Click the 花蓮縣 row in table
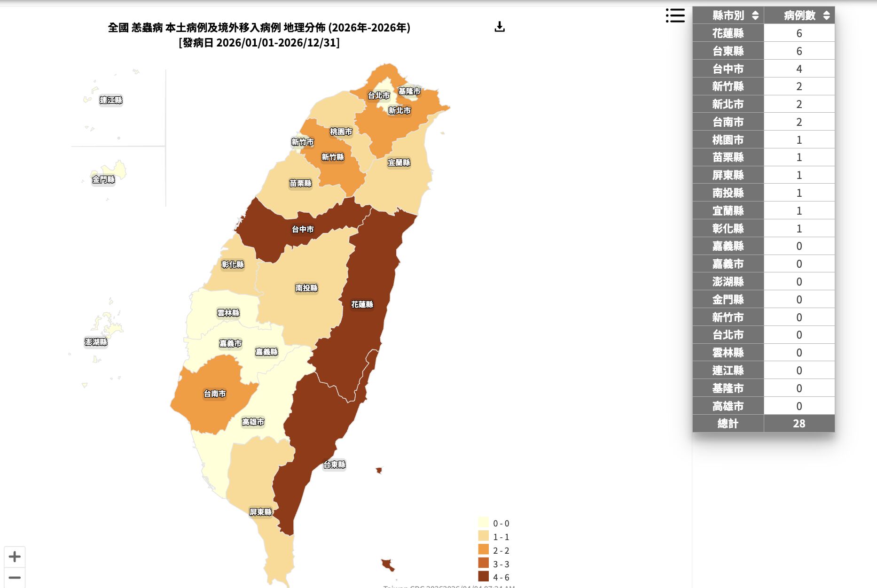Image resolution: width=877 pixels, height=588 pixels. pos(763,33)
